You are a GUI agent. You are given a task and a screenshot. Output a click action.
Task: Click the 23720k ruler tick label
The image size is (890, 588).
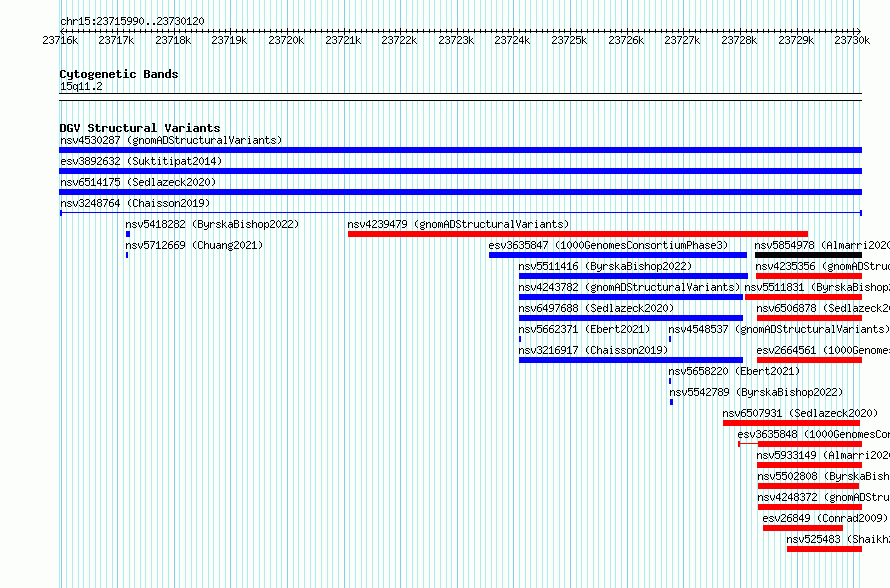(x=286, y=40)
